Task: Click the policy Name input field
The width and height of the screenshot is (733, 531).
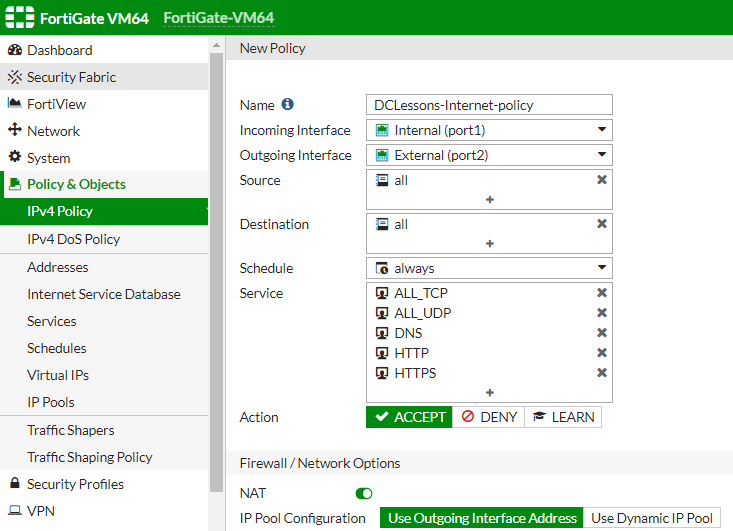Action: point(489,105)
